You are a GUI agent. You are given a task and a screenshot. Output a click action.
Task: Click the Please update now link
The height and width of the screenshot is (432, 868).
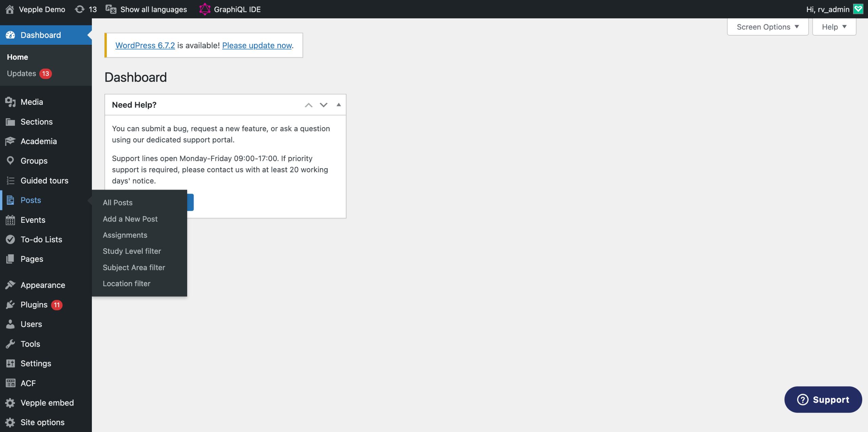click(x=257, y=45)
